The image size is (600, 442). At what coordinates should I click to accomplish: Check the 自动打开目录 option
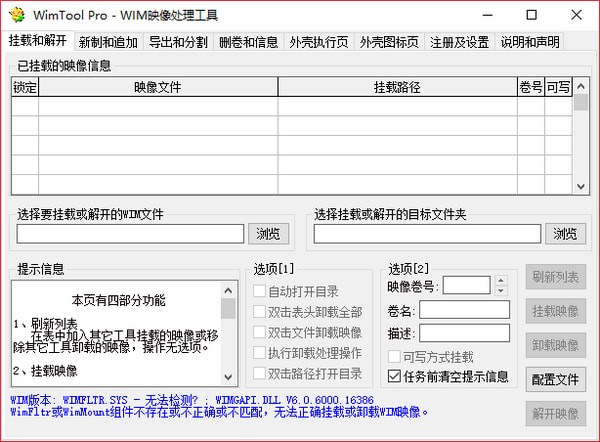(x=259, y=291)
